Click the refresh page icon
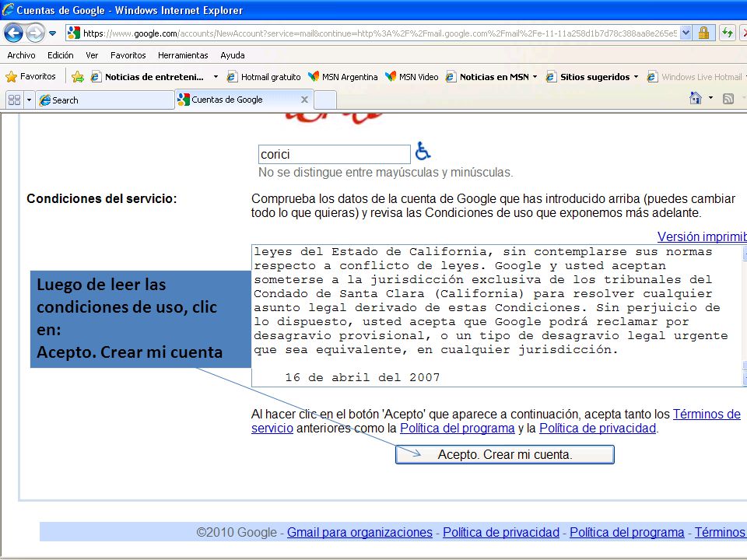The image size is (747, 560). (x=727, y=33)
